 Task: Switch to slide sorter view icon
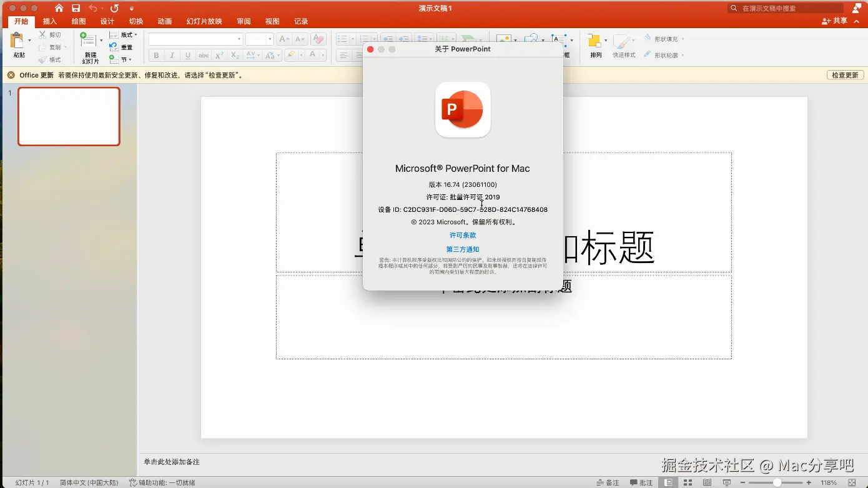click(688, 482)
